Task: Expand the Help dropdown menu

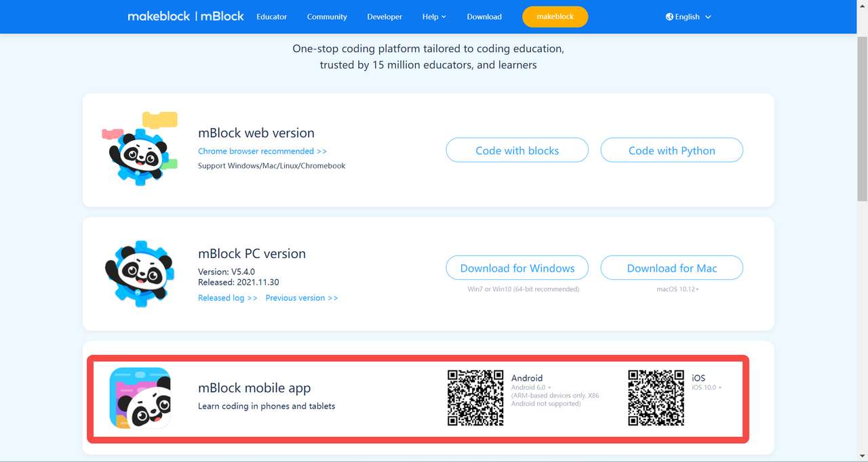Action: (x=434, y=17)
